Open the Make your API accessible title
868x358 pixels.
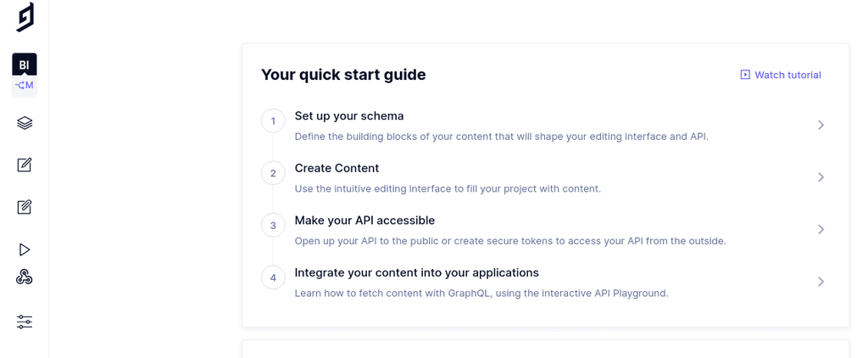click(364, 221)
